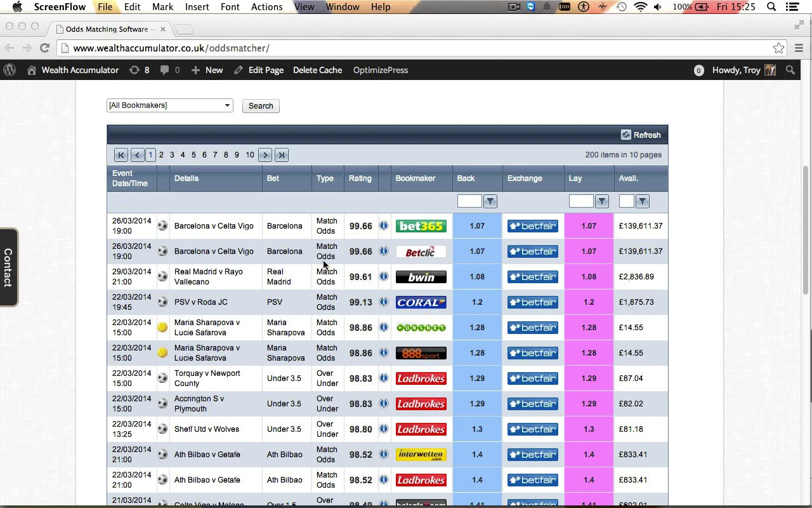Viewport: 812px width, 508px height.
Task: Go to next page of results
Action: [x=265, y=155]
